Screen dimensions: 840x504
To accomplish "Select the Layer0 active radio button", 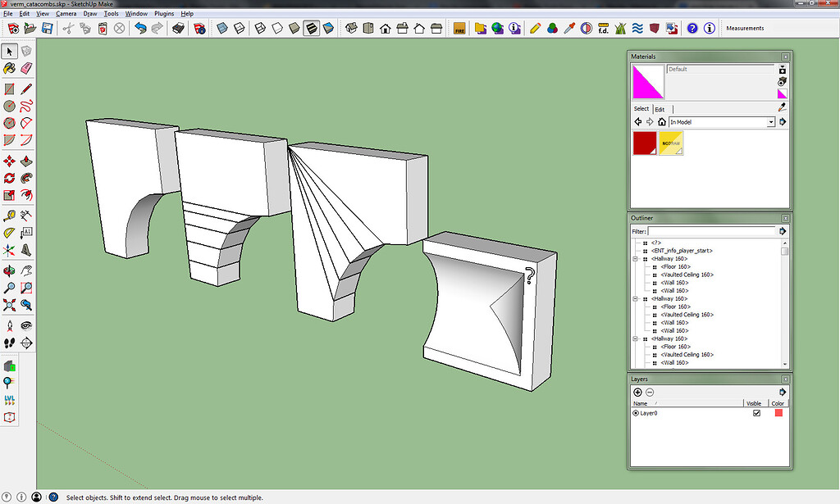I will click(x=637, y=412).
